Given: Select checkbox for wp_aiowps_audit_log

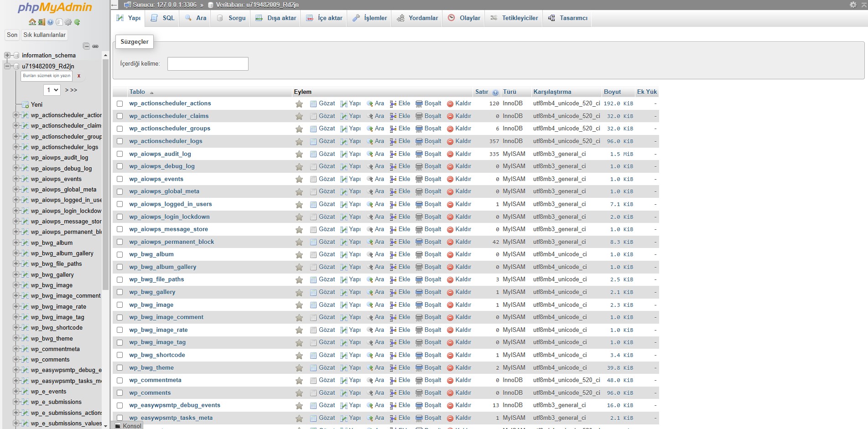Looking at the screenshot, I should pyautogui.click(x=120, y=154).
